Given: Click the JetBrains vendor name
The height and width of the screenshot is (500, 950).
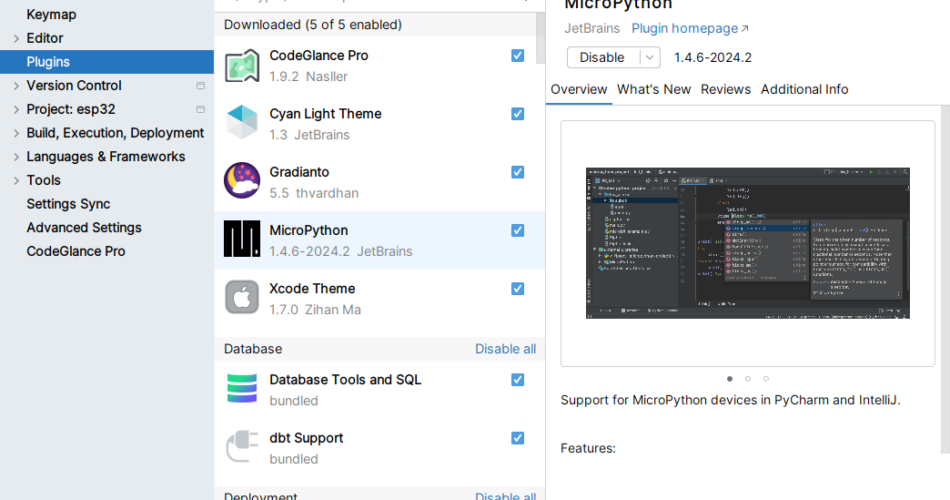Looking at the screenshot, I should tap(592, 28).
